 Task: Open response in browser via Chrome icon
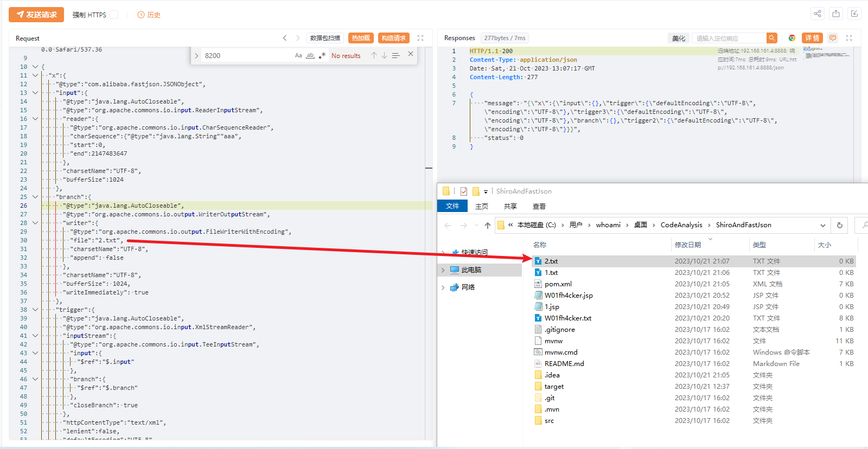pos(792,38)
